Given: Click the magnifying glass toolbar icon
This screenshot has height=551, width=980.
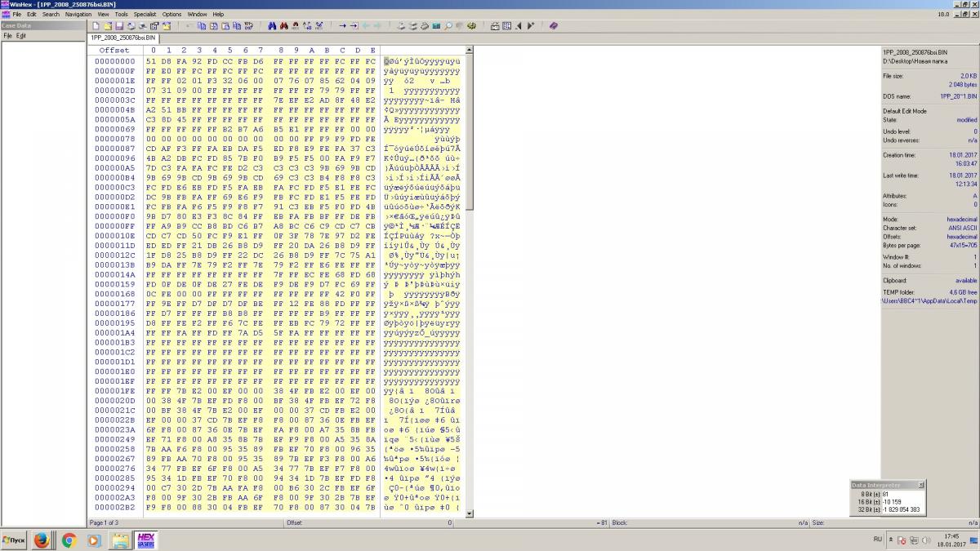Looking at the screenshot, I should pos(448,26).
